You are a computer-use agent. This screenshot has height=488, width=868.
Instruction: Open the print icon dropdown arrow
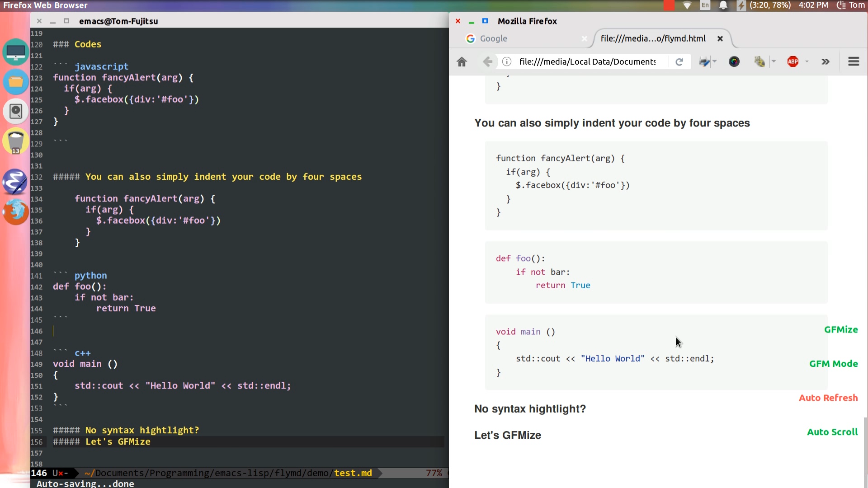pyautogui.click(x=715, y=62)
